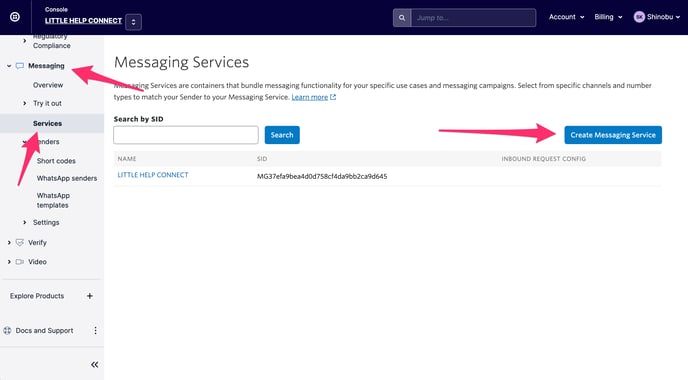Open the Learn more link

point(310,97)
